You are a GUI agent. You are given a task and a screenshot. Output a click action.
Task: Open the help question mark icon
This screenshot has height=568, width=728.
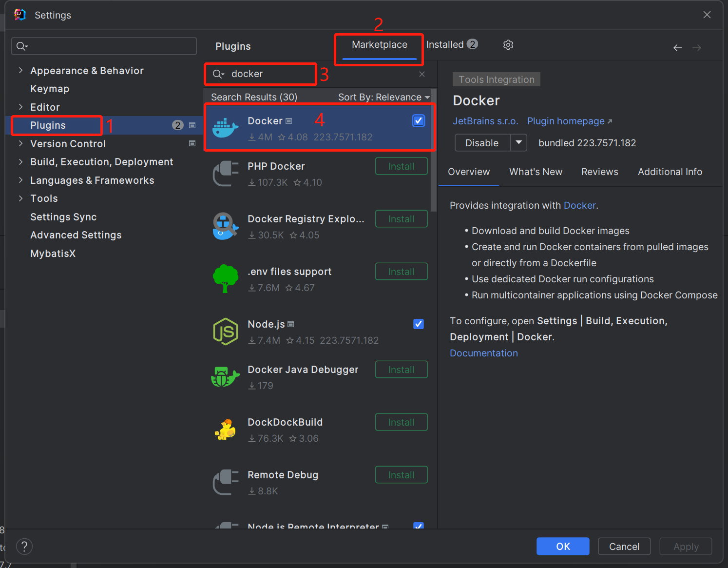point(24,547)
